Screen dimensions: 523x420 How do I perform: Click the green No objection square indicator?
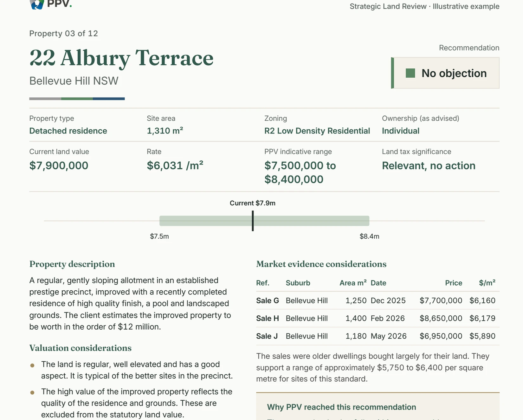coord(410,73)
